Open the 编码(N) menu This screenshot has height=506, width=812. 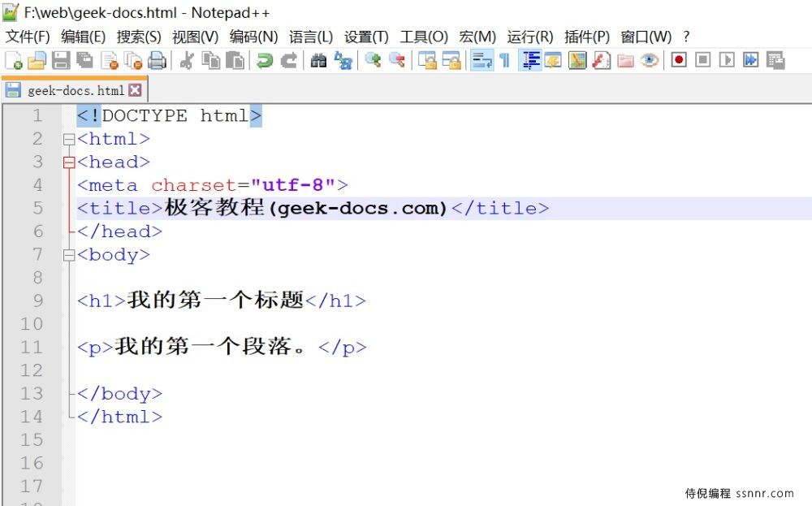tap(253, 37)
